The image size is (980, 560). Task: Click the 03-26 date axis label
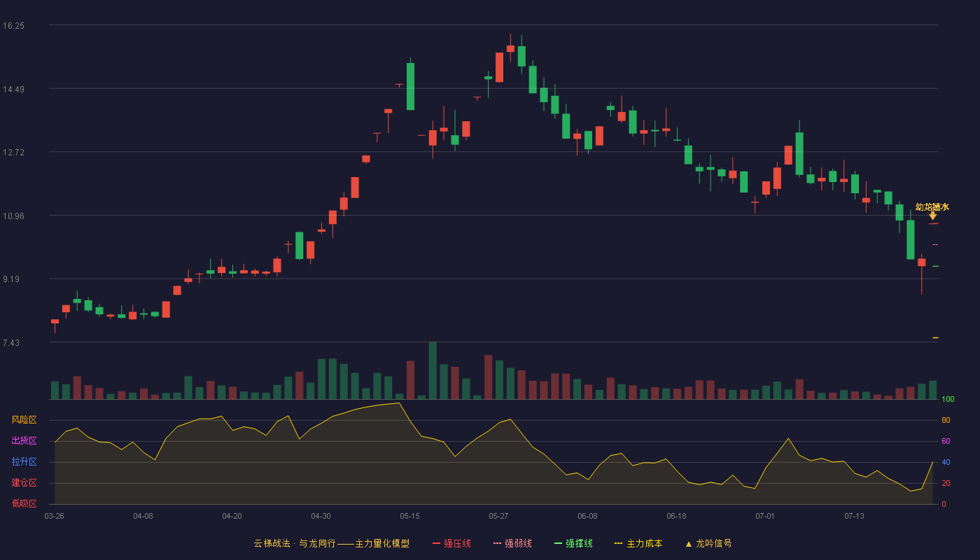pos(54,516)
